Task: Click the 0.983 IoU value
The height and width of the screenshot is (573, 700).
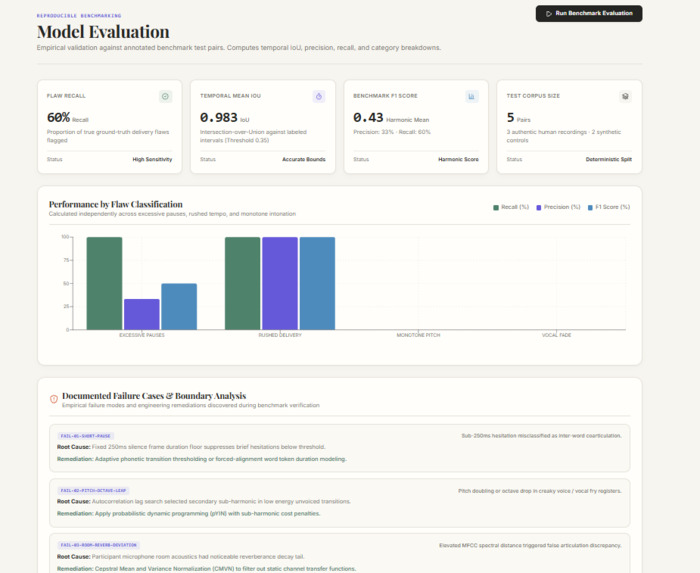Action: click(x=219, y=117)
